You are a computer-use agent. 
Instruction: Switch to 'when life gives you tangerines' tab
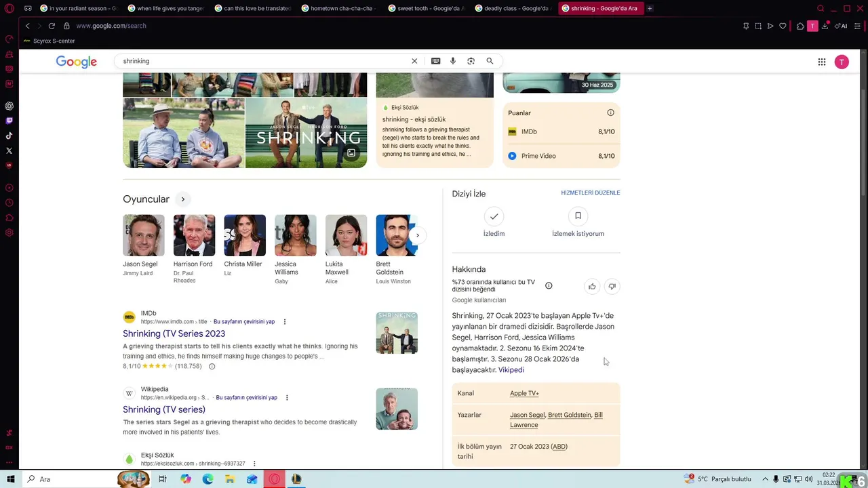click(x=165, y=9)
